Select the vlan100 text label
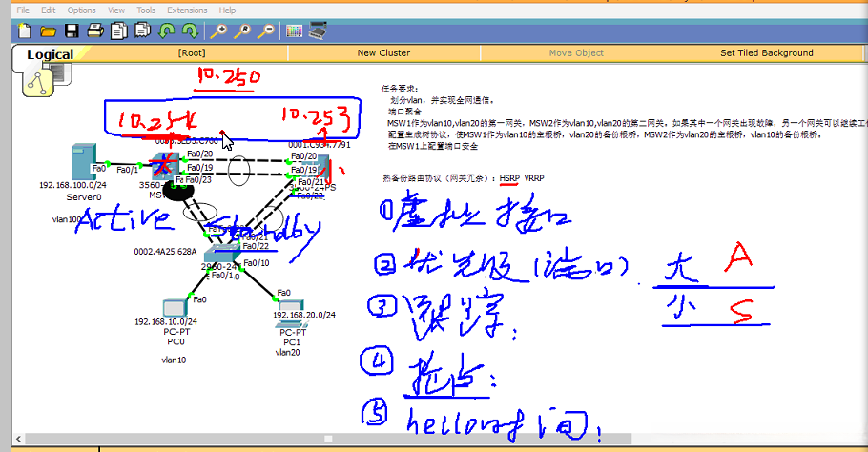Viewport: 868px width, 452px height. [x=66, y=219]
